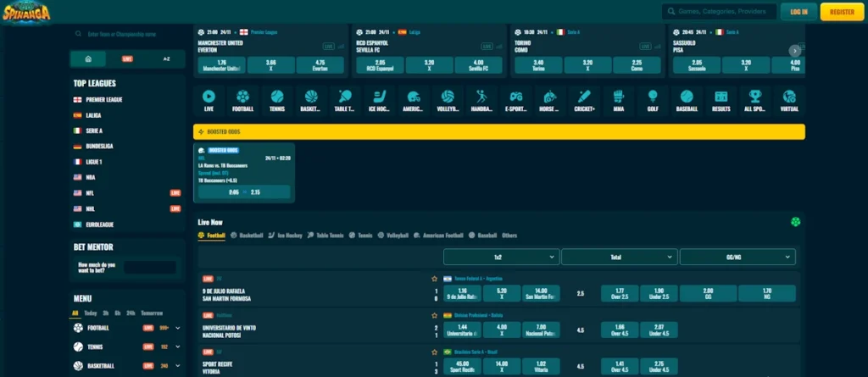The image size is (868, 377).
Task: Favorite the Sport Recife match star
Action: [x=435, y=352]
